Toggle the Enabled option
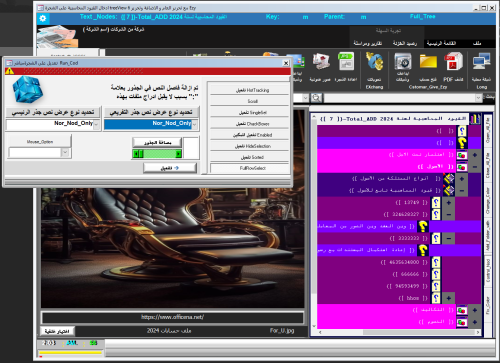Image resolution: width=500 pixels, height=363 pixels. 249,135
